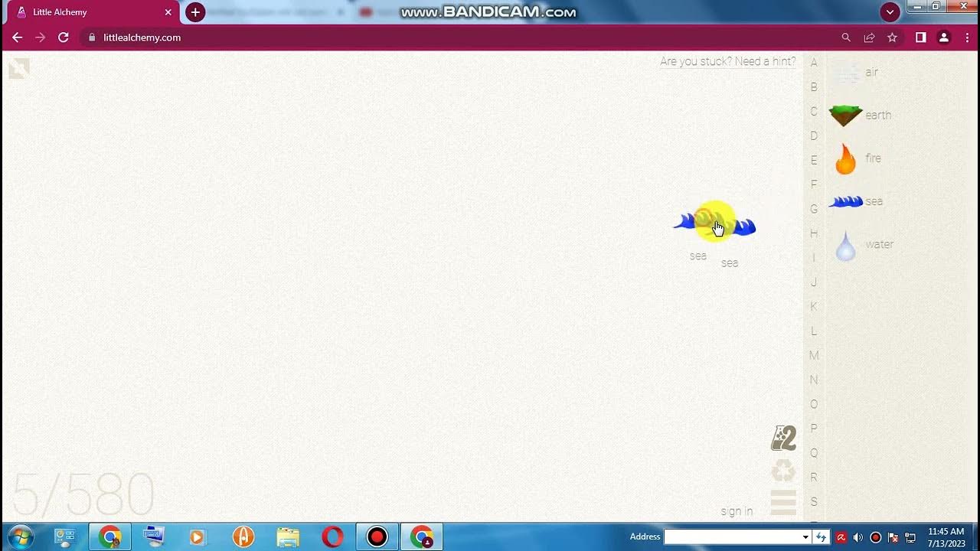Jump to letter P in the alphabet index
The width and height of the screenshot is (980, 551).
(x=814, y=428)
